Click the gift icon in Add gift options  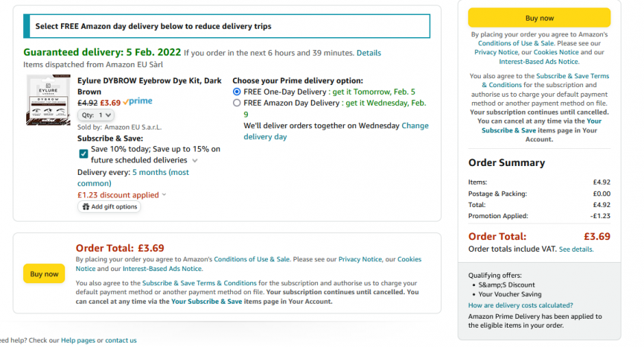tap(86, 206)
